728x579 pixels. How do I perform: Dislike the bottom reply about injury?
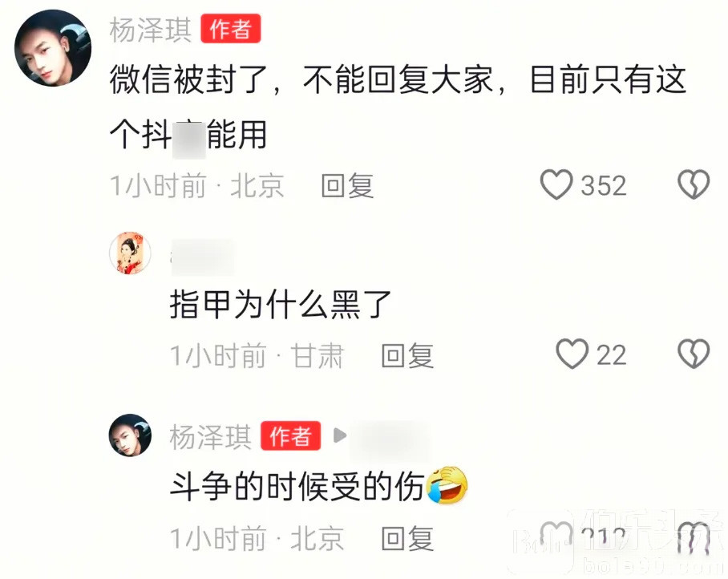pyautogui.click(x=694, y=537)
